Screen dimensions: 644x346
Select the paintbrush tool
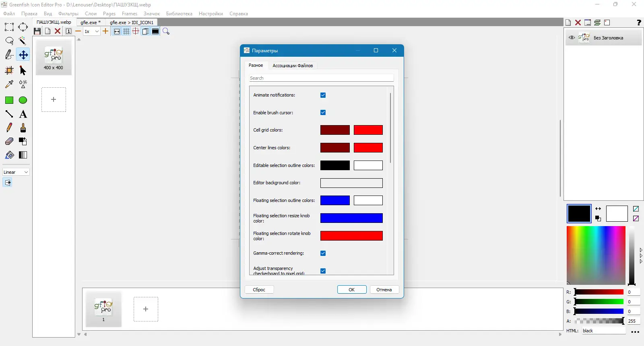click(23, 128)
